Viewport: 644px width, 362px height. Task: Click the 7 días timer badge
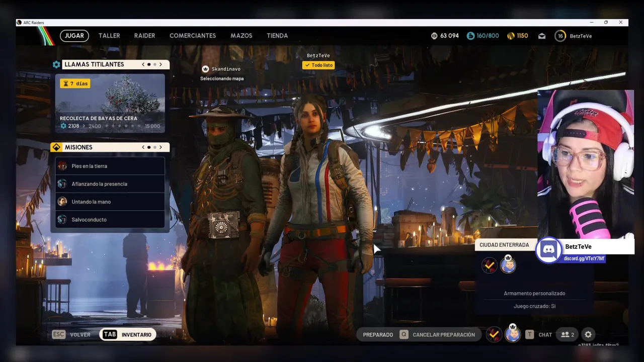click(75, 83)
